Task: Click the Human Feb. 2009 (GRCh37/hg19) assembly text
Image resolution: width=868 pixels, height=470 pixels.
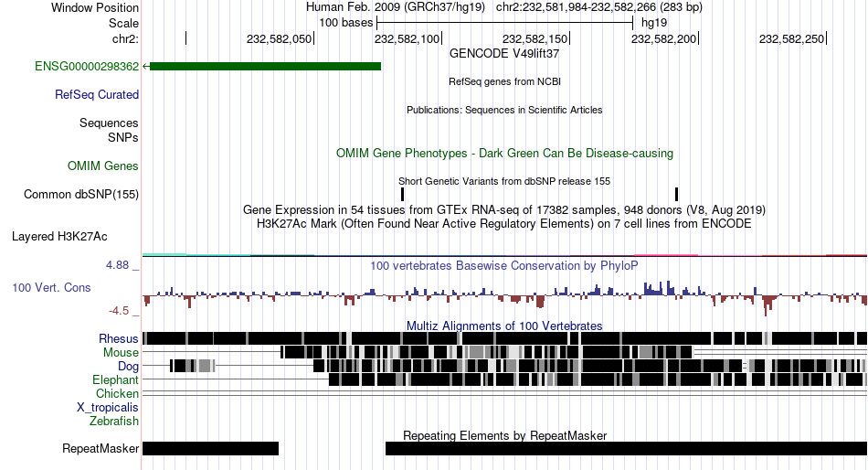Action: point(396,7)
